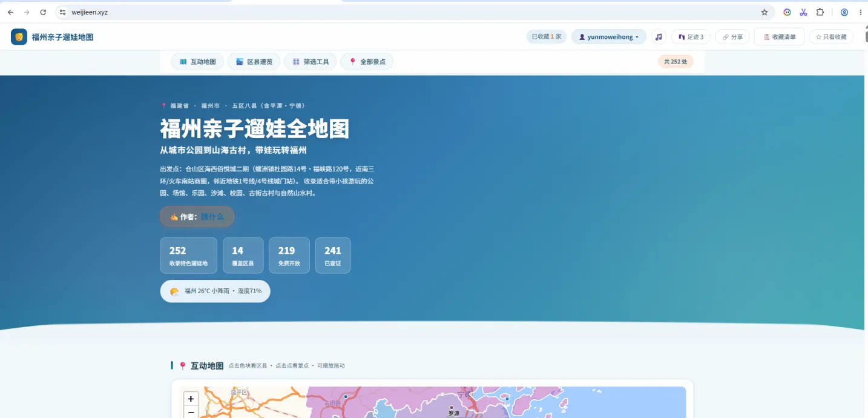Click the 241 已查证 stat card

click(333, 255)
